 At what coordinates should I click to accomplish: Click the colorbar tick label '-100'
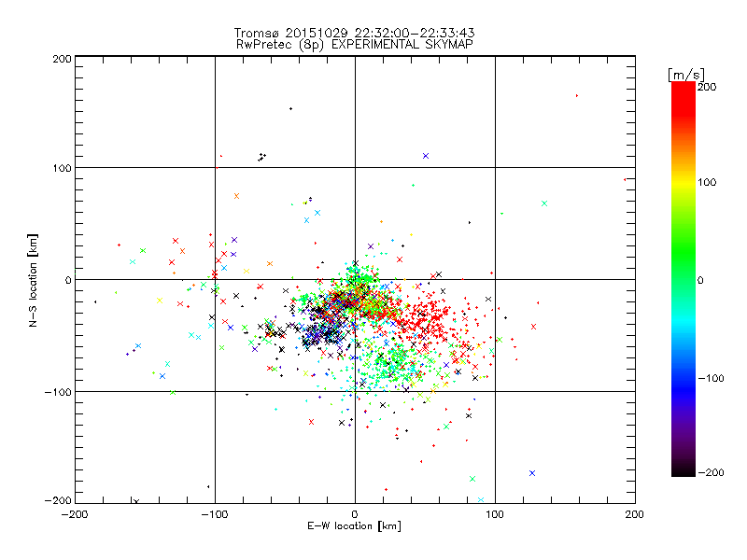[x=711, y=379]
